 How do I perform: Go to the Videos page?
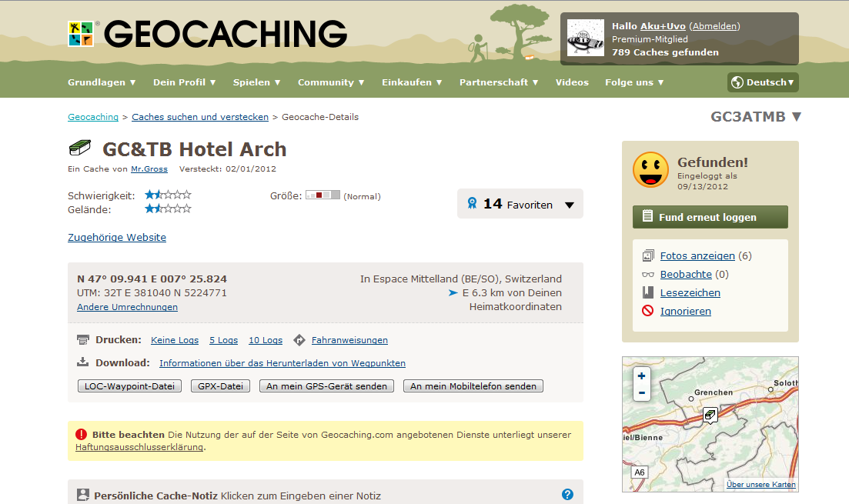(x=572, y=82)
